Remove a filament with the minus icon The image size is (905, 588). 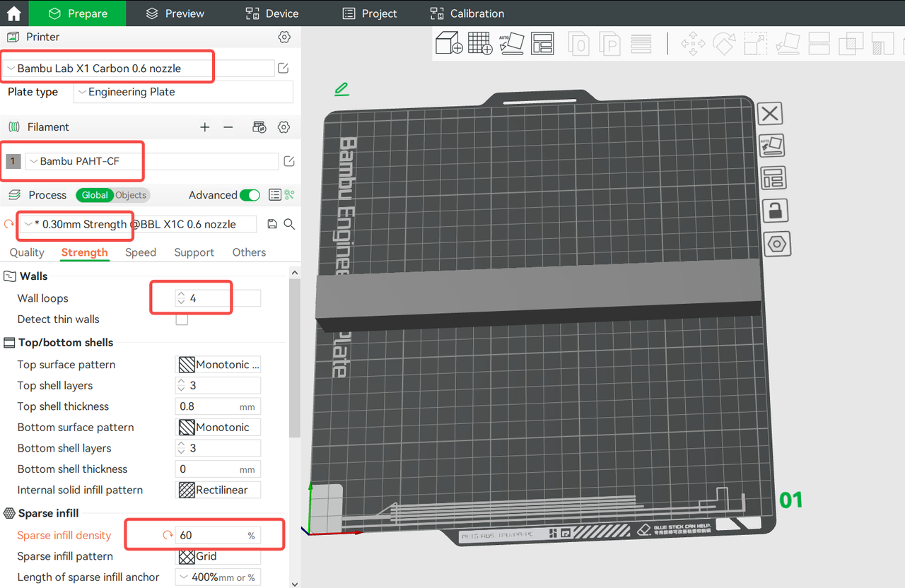(228, 127)
